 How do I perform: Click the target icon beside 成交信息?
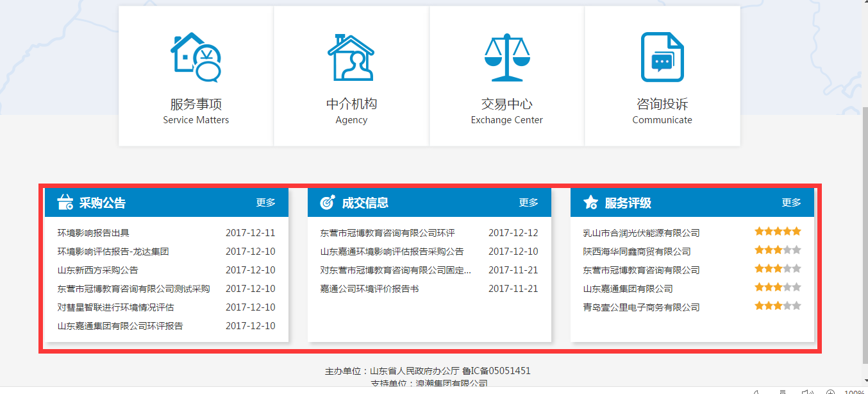pyautogui.click(x=327, y=203)
